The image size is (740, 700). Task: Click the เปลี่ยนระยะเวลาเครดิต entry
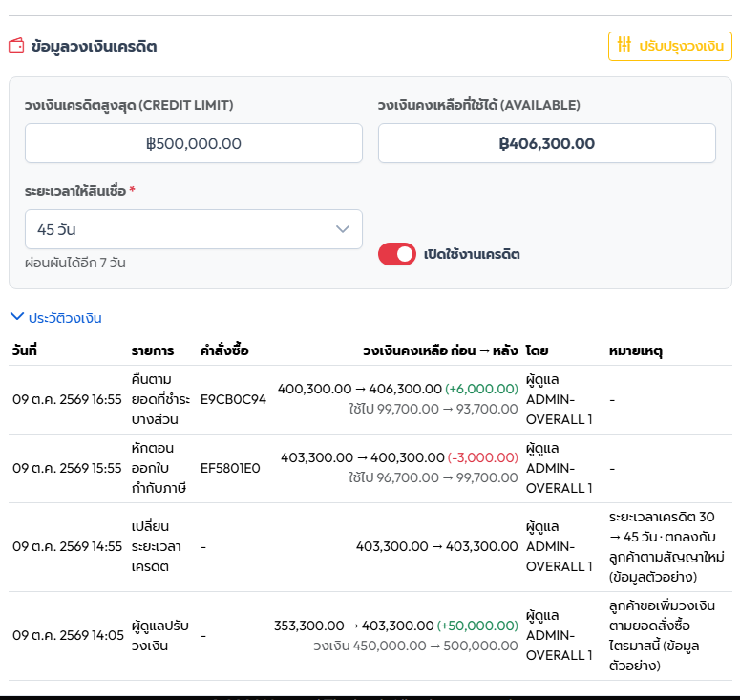[156, 546]
